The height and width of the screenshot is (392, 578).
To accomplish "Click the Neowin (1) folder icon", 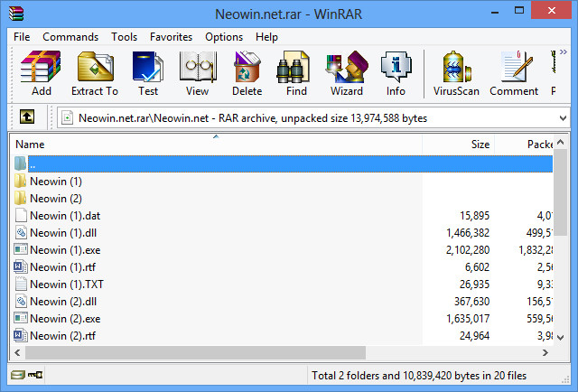I will tap(20, 181).
